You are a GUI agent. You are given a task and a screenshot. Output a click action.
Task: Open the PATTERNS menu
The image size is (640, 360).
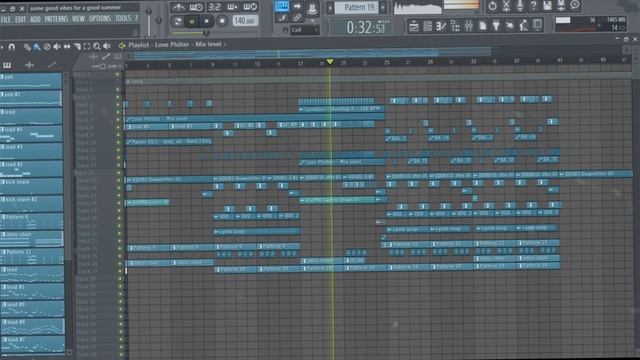coord(56,19)
